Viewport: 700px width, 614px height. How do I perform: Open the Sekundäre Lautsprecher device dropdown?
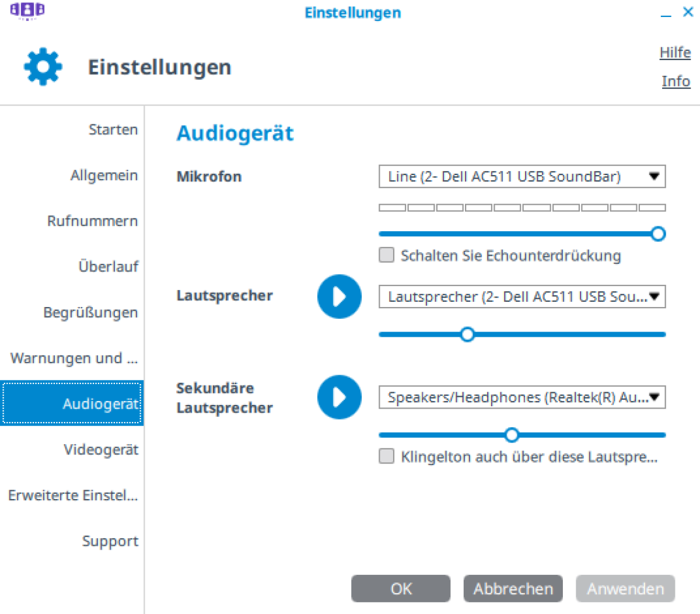pyautogui.click(x=521, y=397)
